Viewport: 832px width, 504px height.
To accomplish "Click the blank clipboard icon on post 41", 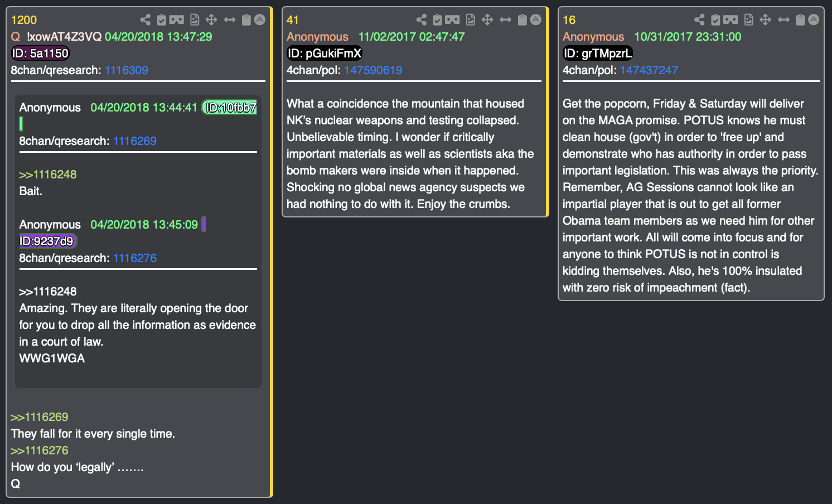I will [523, 20].
